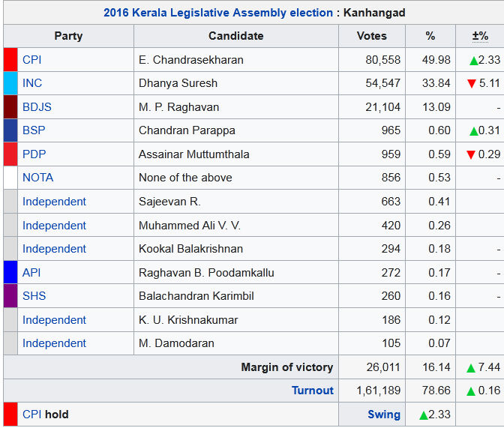Viewport: 504px width, 428px height.
Task: Click the green arrow in the Turnout row
Action: (471, 391)
